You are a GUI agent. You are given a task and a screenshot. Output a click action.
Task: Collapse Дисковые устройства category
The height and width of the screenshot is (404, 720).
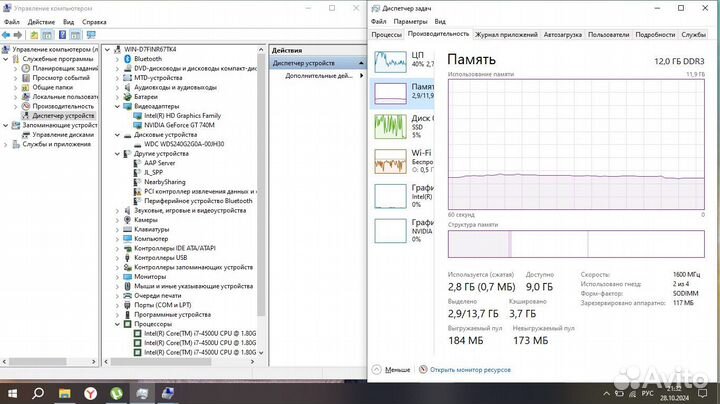[118, 135]
